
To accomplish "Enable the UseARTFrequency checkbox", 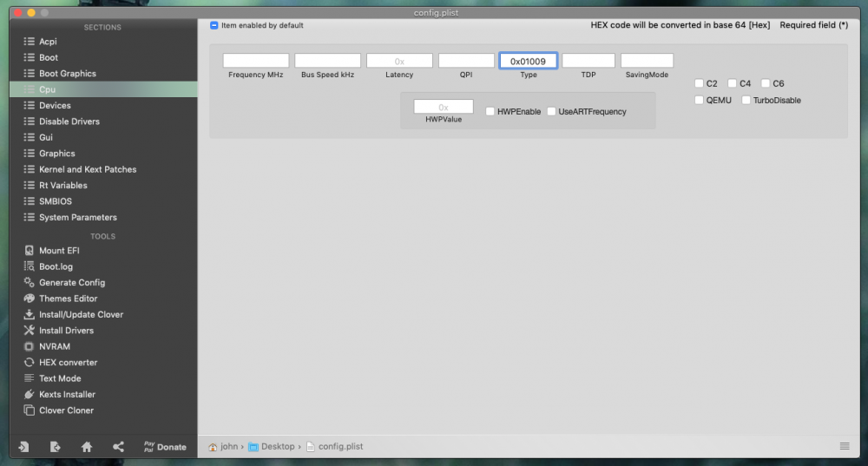I will (551, 111).
